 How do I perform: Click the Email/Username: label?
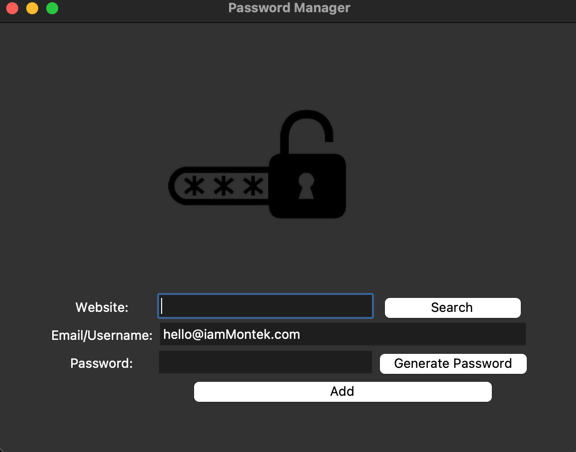(x=102, y=335)
